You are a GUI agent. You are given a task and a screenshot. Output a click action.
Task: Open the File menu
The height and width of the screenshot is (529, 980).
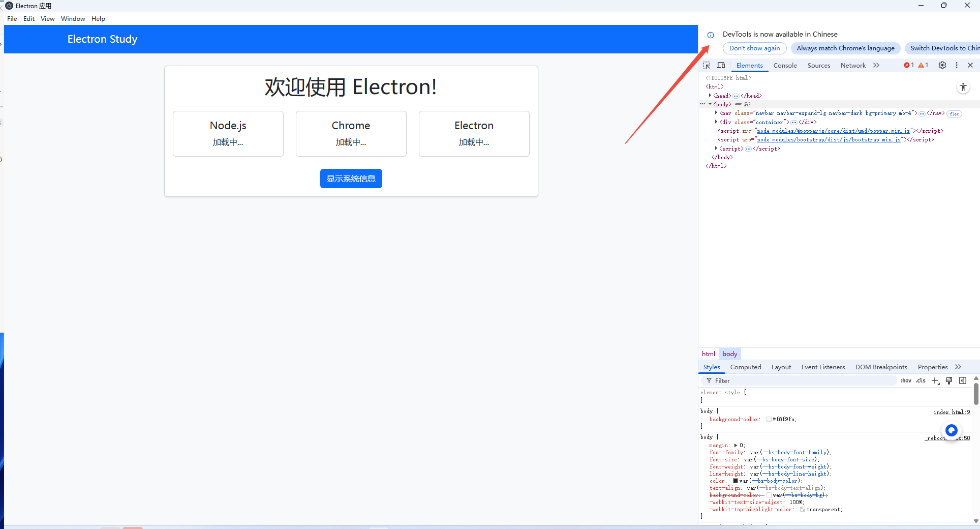[x=12, y=19]
